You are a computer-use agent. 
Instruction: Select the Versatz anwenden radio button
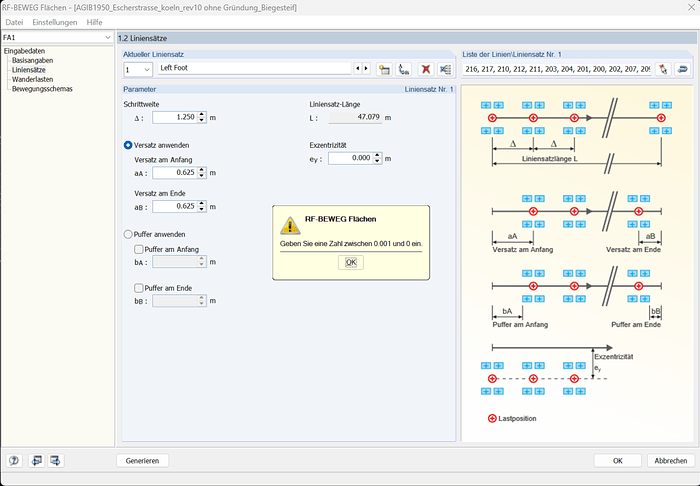(128, 145)
